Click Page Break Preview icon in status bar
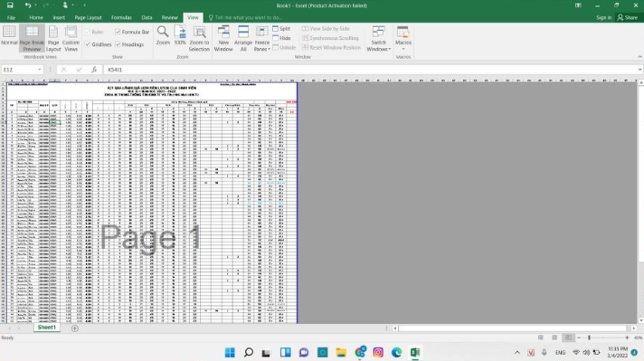This screenshot has width=644, height=361. tap(568, 337)
